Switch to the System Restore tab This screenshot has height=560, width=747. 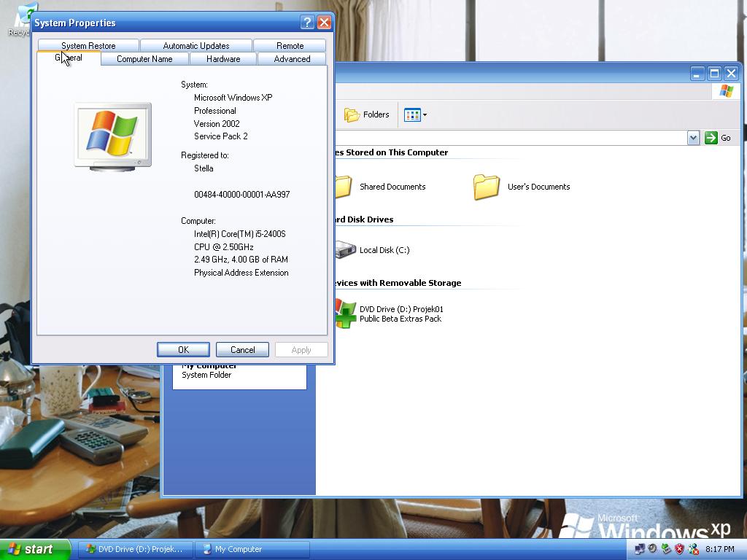pos(88,45)
